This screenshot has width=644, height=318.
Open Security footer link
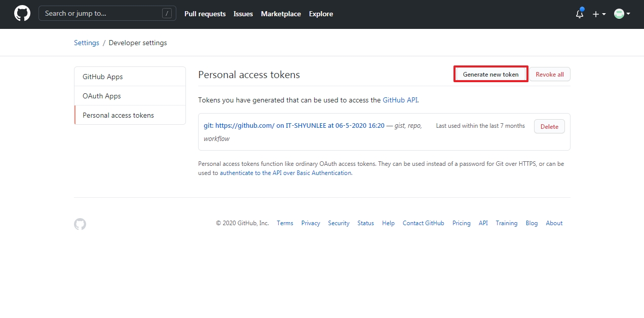click(338, 223)
